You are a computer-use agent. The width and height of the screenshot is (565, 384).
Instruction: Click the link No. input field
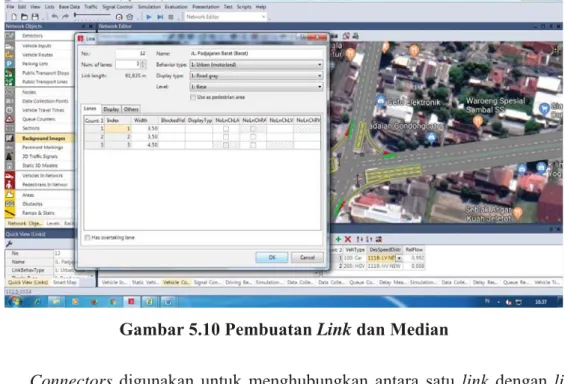tap(131, 53)
